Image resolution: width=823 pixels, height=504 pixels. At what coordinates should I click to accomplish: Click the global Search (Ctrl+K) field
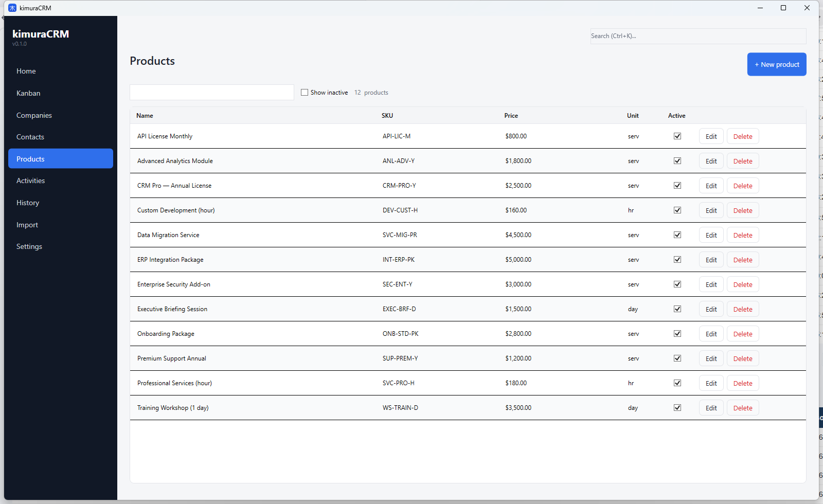coord(697,36)
